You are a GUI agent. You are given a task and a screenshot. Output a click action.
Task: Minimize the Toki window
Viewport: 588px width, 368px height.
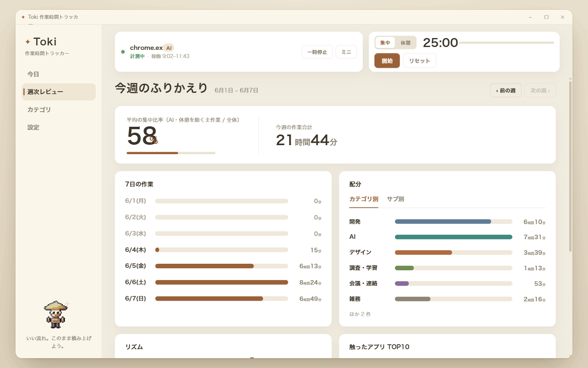click(x=530, y=17)
